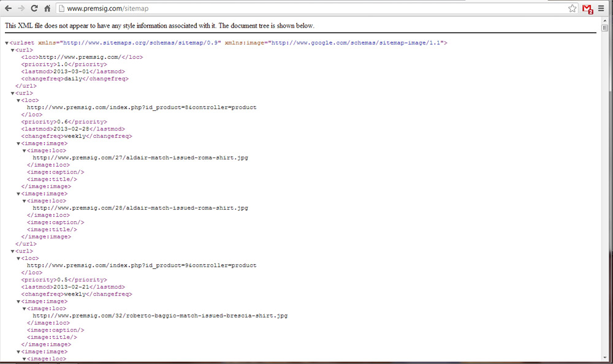Collapse the url node containing id_product=9
Image resolution: width=613 pixels, height=364 pixels.
click(x=12, y=251)
